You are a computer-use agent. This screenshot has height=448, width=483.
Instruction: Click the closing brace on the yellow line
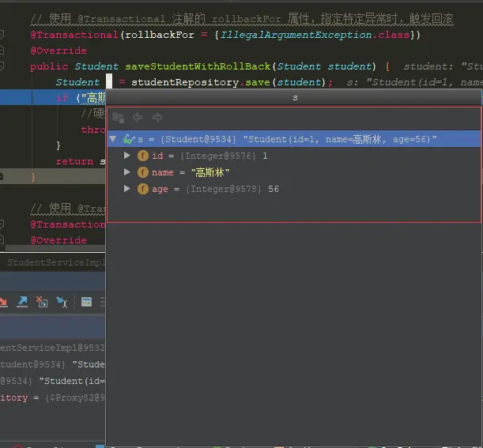33,177
